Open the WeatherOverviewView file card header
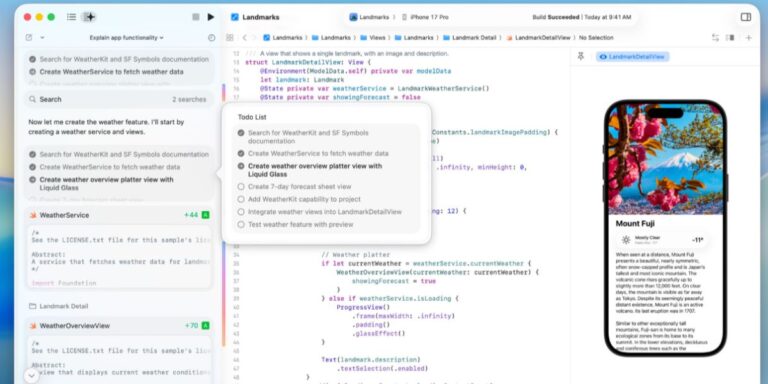The width and height of the screenshot is (768, 384). point(119,326)
